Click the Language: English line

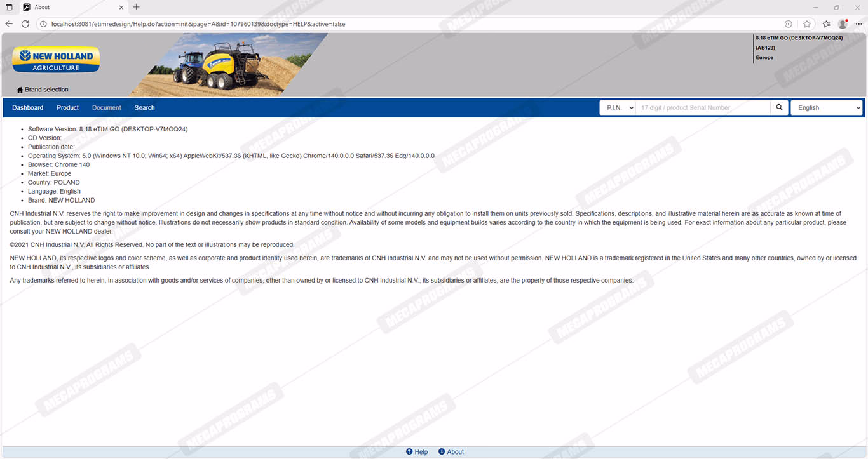54,191
